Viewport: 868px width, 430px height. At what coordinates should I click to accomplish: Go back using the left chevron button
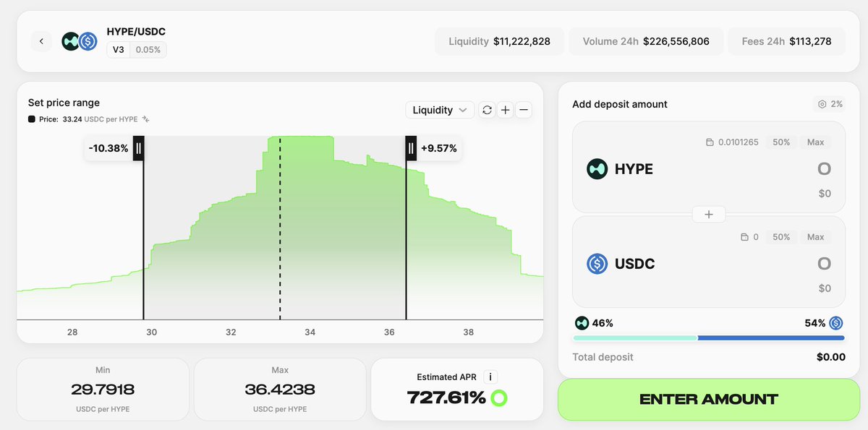[x=41, y=41]
